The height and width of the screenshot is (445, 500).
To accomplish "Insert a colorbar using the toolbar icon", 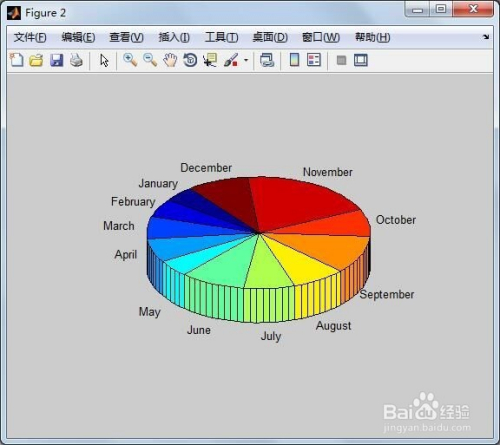I will click(294, 60).
